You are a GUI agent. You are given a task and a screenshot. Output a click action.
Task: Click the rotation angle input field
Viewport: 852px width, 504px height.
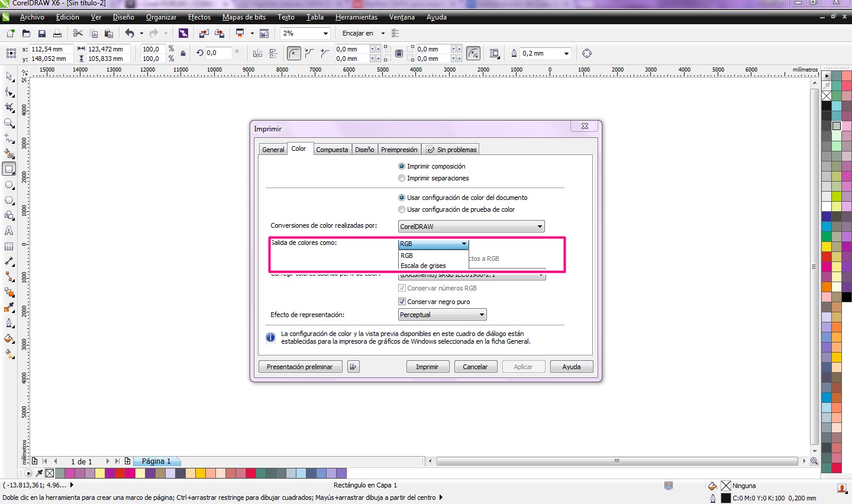click(218, 53)
